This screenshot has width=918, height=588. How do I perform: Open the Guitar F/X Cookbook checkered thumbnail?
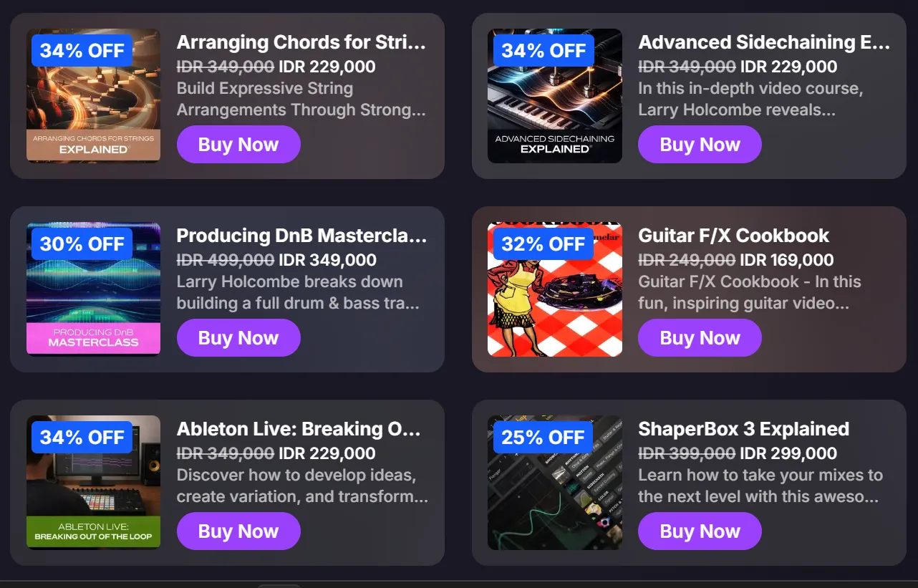(555, 289)
